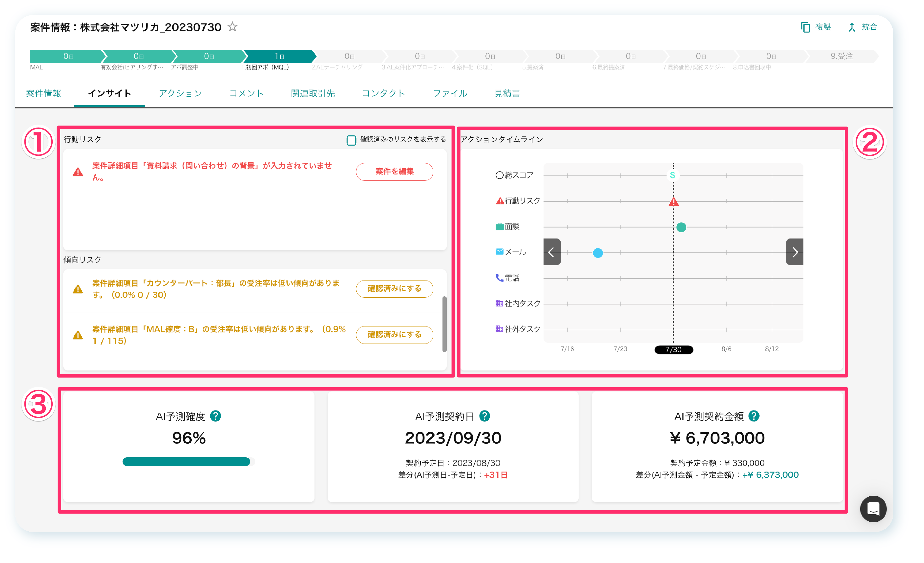Click the help icon beside AI予測確度
Viewport: 924px width, 563px height.
pyautogui.click(x=215, y=416)
